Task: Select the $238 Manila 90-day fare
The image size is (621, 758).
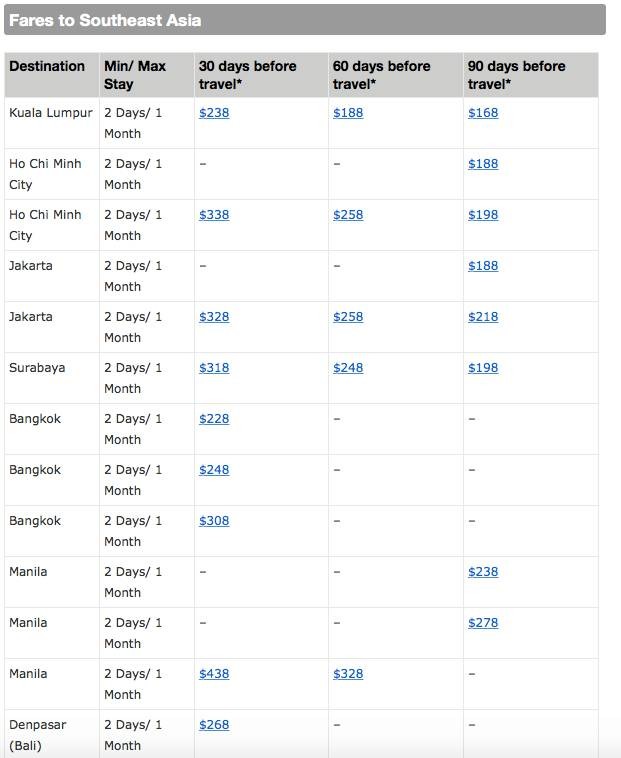Action: pyautogui.click(x=482, y=572)
